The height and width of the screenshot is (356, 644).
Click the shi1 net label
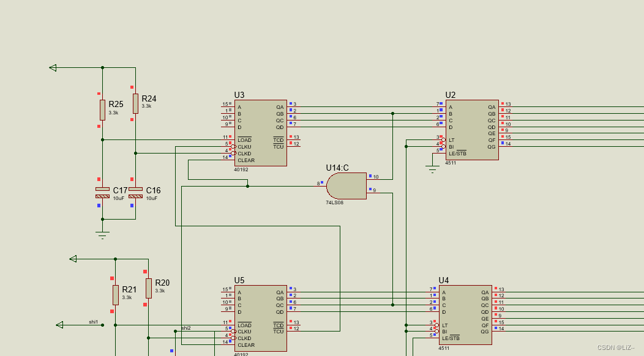click(x=93, y=322)
